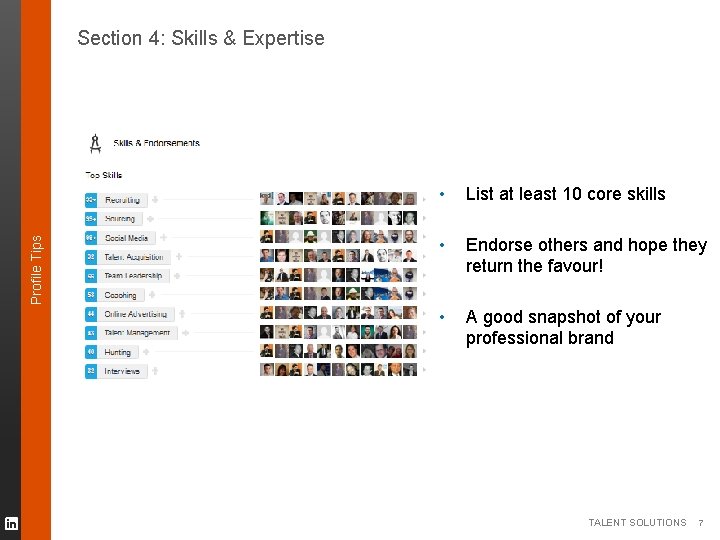
Task: Expand endorsers arrow for Social Media row
Action: pyautogui.click(x=423, y=237)
